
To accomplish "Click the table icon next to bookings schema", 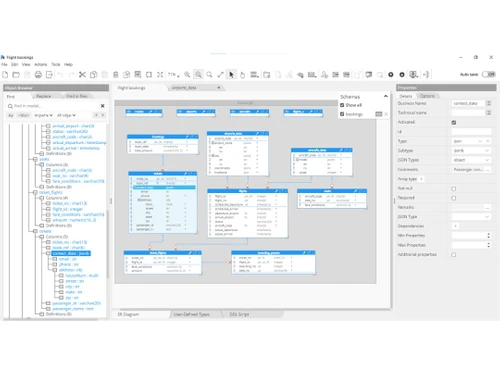I will 379,114.
